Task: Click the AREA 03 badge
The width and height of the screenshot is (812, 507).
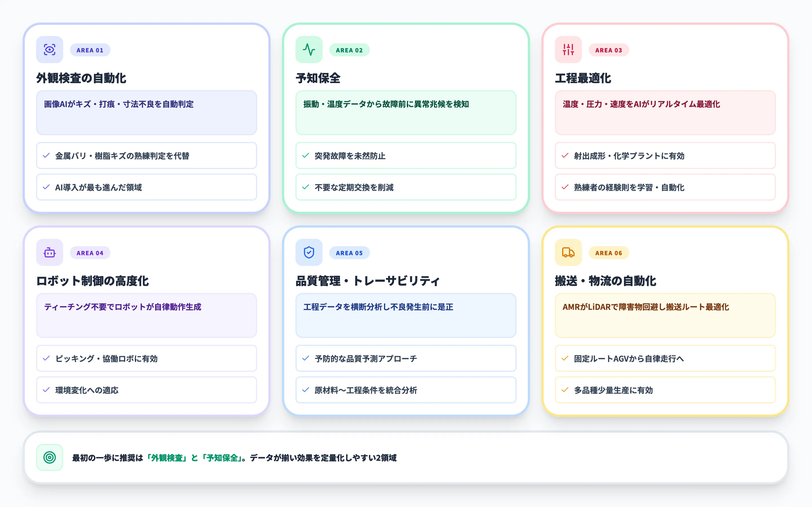Action: pos(609,50)
